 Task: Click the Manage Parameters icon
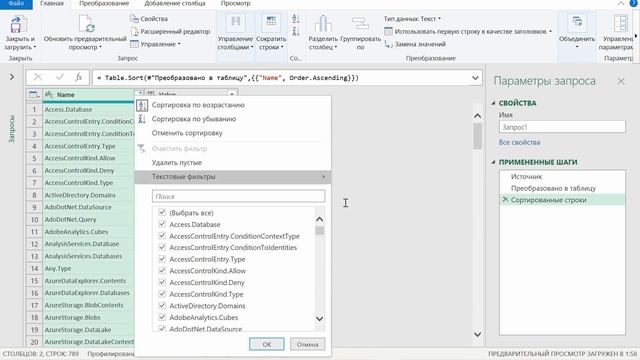[x=621, y=23]
